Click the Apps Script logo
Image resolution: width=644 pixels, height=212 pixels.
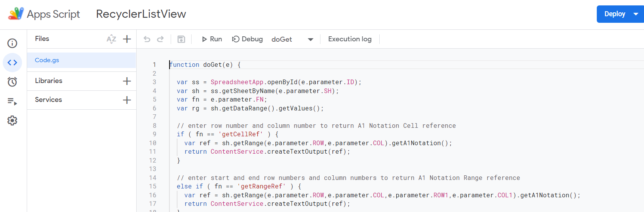point(16,14)
